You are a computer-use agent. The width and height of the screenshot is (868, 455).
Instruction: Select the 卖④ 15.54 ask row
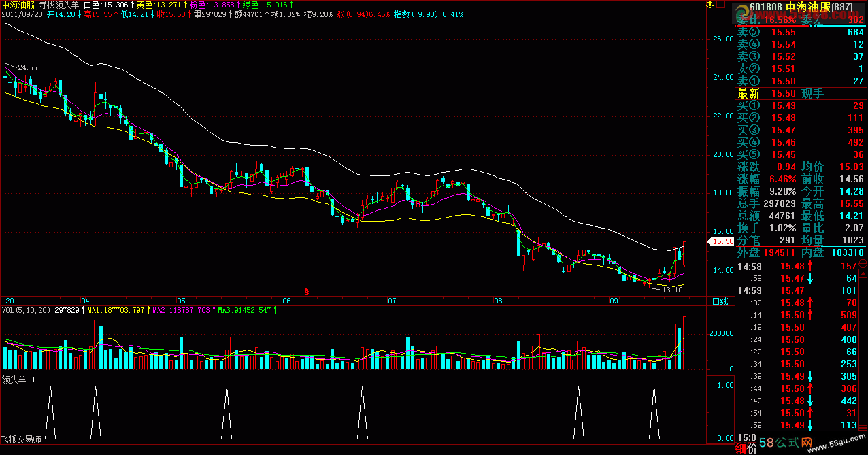pos(801,44)
